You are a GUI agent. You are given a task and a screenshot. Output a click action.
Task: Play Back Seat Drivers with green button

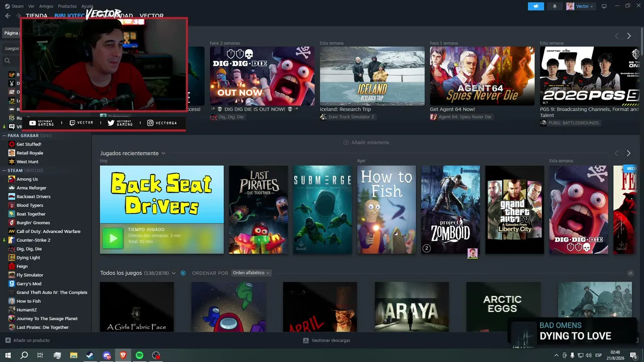click(x=113, y=238)
